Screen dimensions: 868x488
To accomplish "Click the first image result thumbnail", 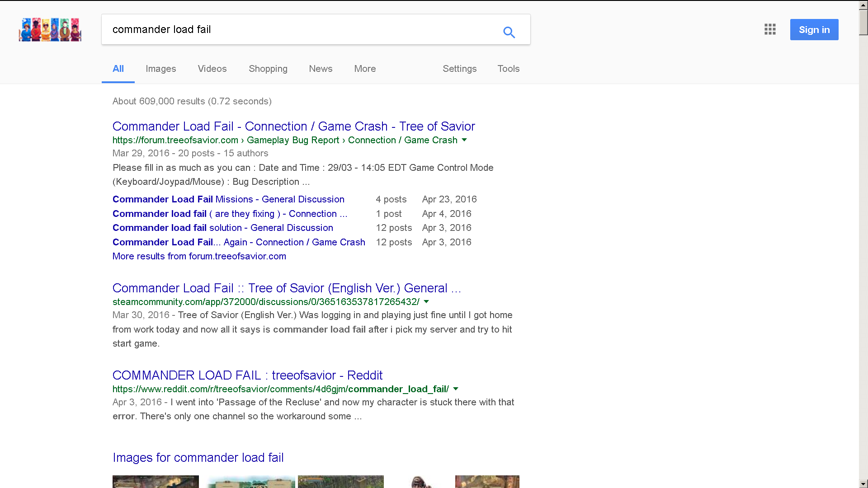I will [156, 481].
